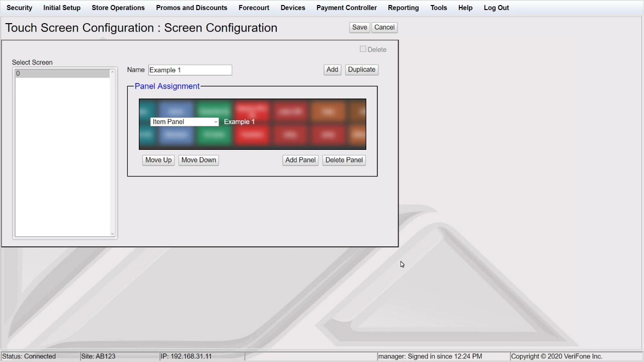The image size is (644, 362).
Task: Click the Move Up button
Action: [158, 160]
